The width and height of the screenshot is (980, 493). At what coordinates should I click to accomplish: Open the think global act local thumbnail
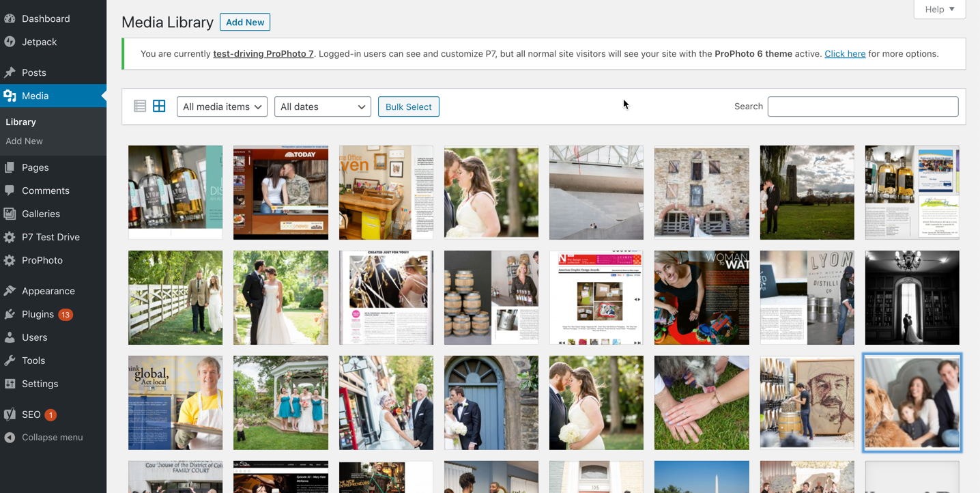pos(175,403)
